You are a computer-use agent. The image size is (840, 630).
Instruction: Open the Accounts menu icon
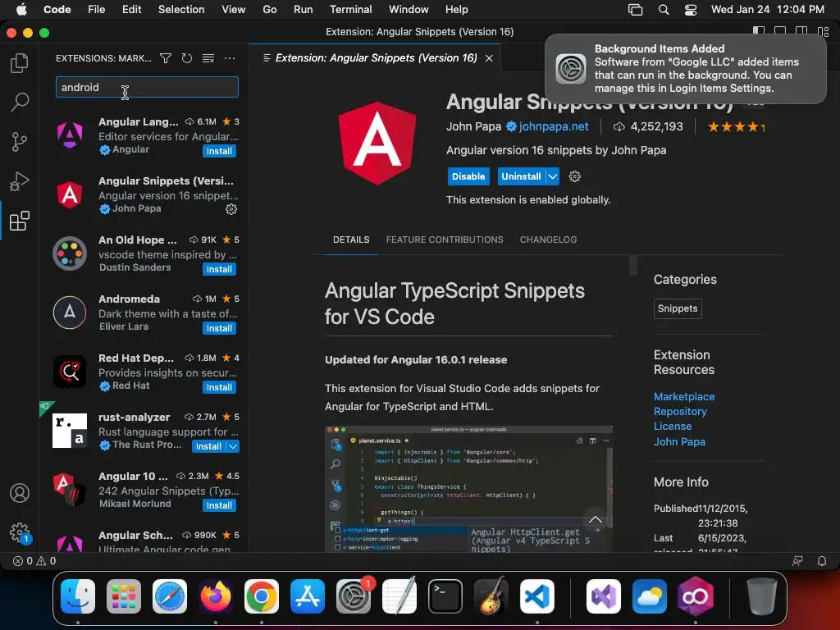(20, 493)
